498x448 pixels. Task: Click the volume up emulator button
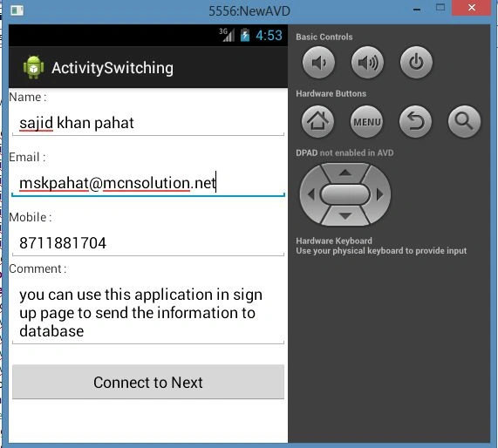pyautogui.click(x=367, y=63)
